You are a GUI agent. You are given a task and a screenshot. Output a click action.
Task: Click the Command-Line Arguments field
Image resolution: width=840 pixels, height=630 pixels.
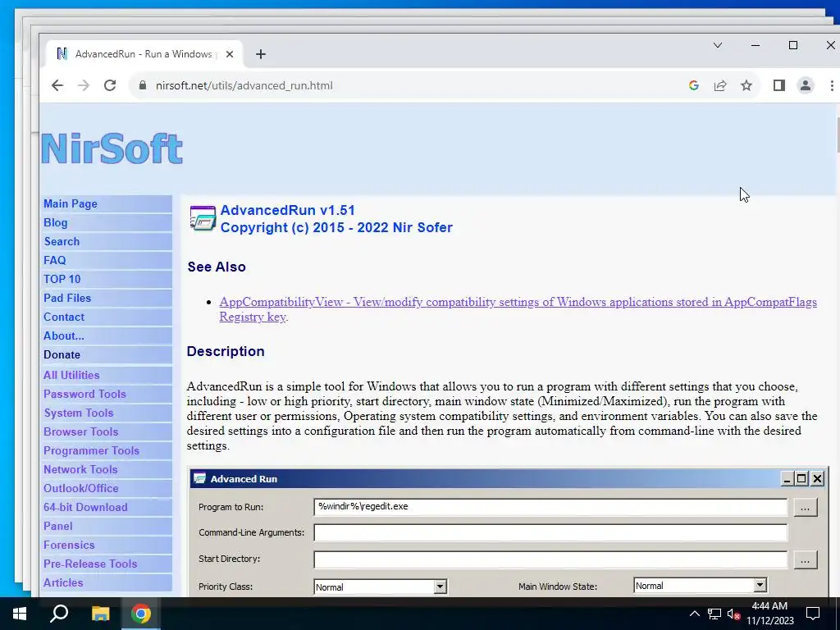(550, 532)
